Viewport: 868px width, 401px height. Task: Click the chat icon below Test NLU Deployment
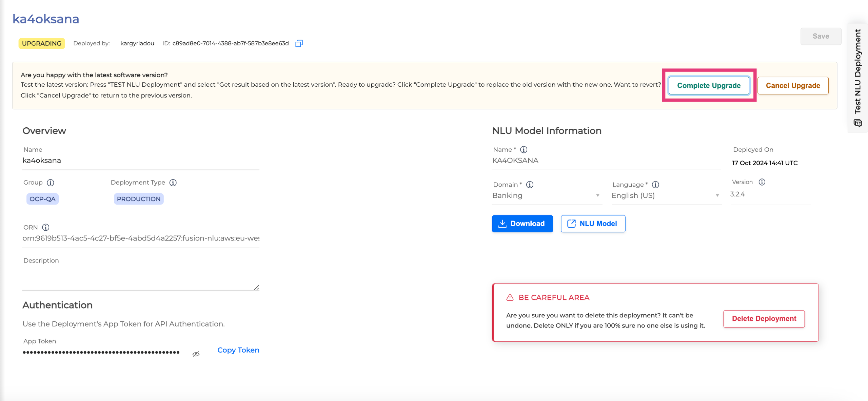click(x=858, y=123)
